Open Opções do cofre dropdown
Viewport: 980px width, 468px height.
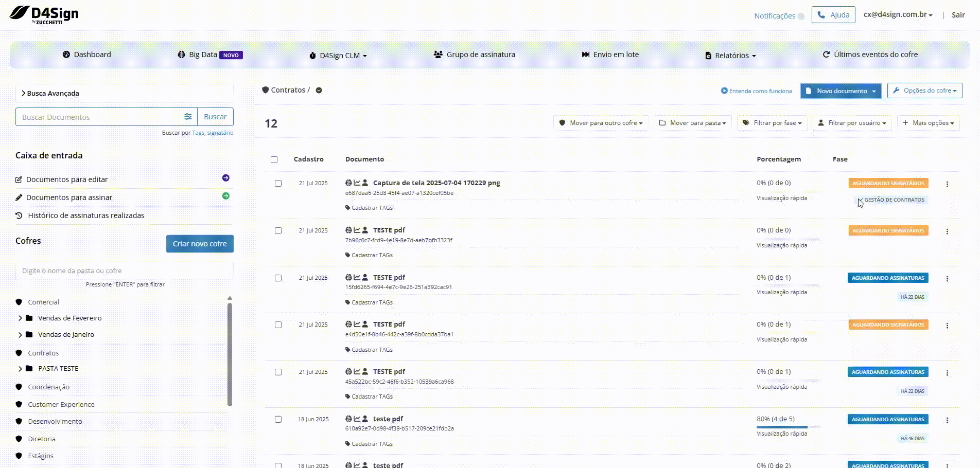pyautogui.click(x=925, y=91)
